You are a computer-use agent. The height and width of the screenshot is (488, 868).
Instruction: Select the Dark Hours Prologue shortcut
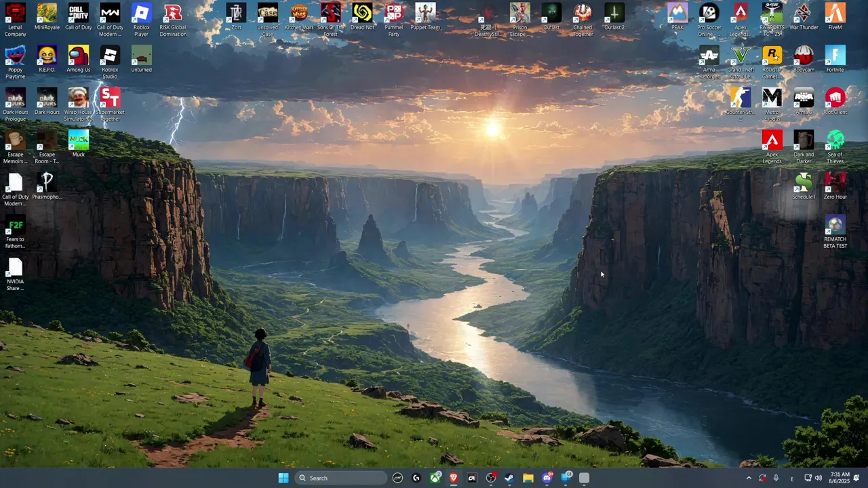pos(15,104)
